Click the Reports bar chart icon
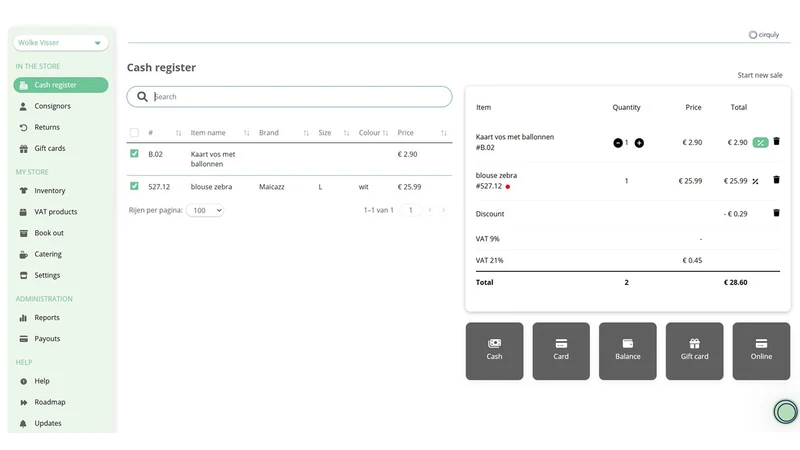800x450 pixels. point(23,318)
